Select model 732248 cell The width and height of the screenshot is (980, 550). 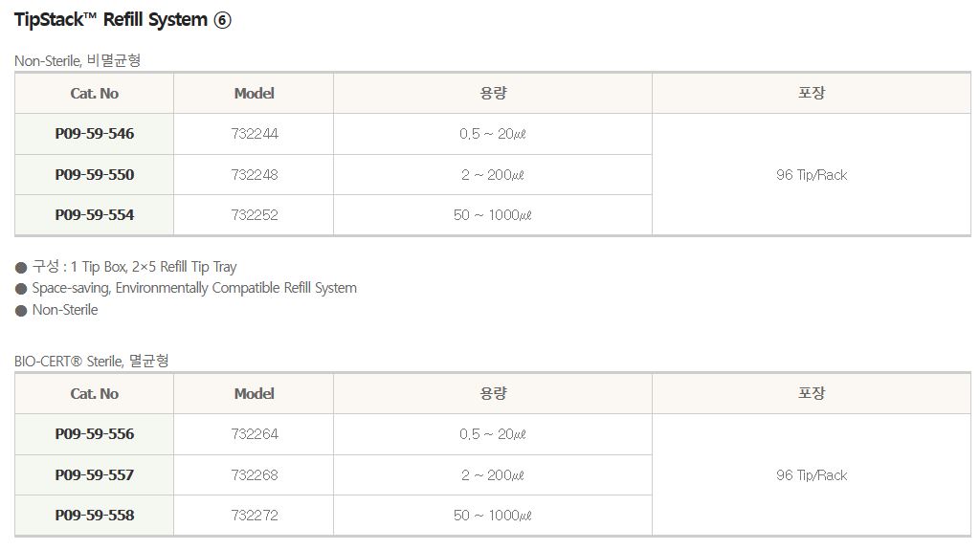coord(255,175)
